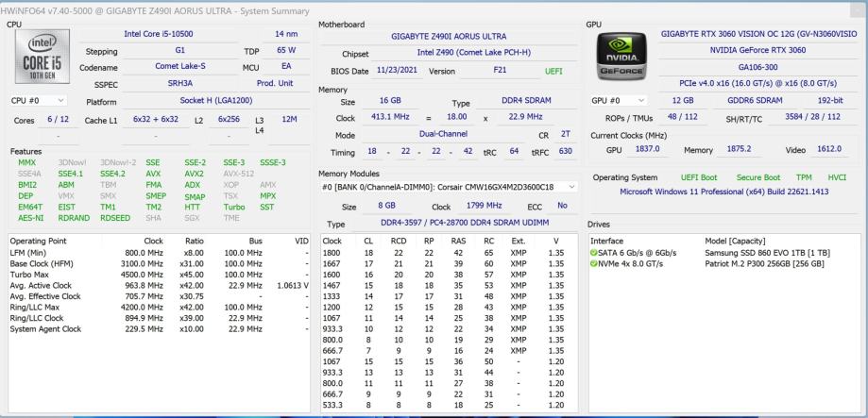This screenshot has width=868, height=418.
Task: Click the BIOS Date field
Action: coord(394,71)
